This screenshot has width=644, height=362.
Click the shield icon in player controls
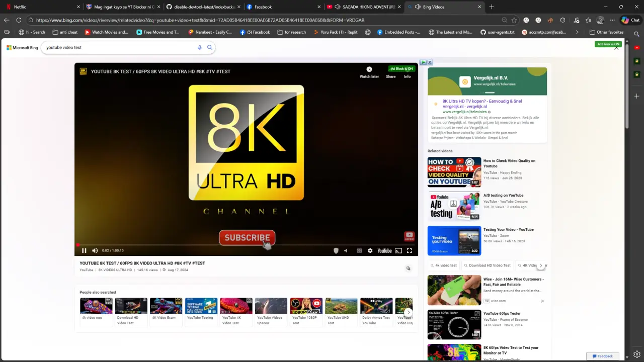point(336,250)
